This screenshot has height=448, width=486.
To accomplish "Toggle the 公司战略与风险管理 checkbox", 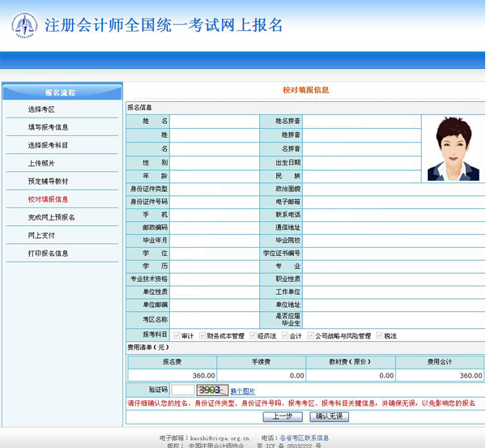I will coord(310,335).
